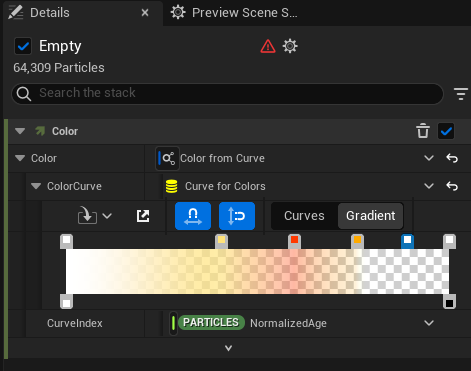Open the NormalizedAge CurveIndex dropdown
This screenshot has height=371, width=471.
(429, 323)
